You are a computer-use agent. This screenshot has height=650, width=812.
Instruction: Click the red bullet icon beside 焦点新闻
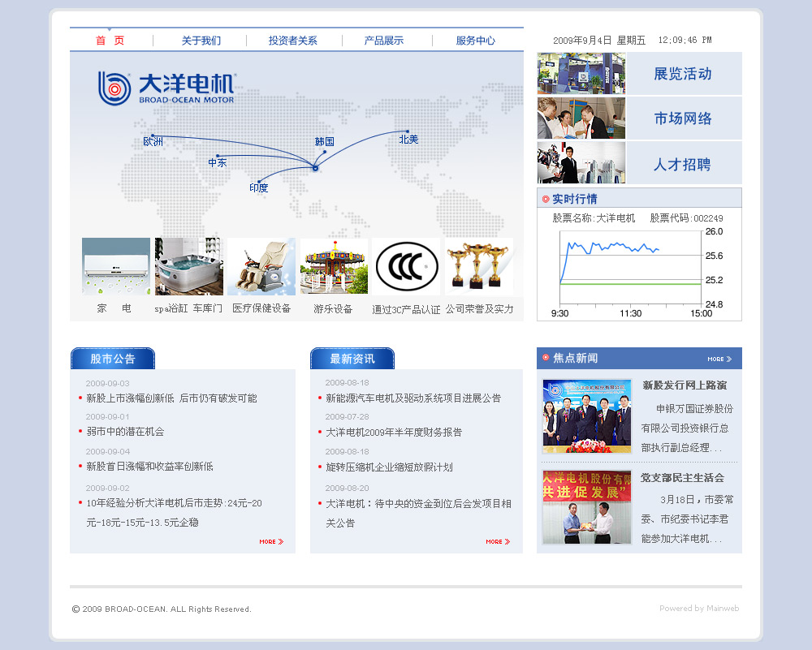(x=546, y=357)
